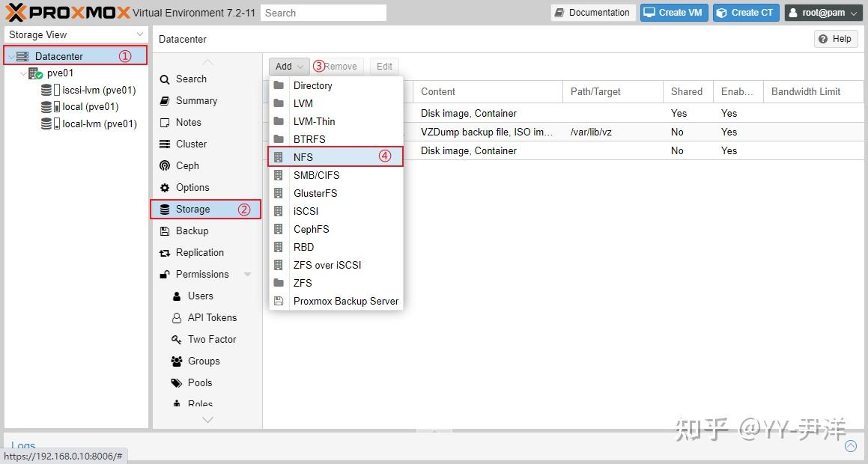The height and width of the screenshot is (464, 868).
Task: Open the Documentation link
Action: 593,13
